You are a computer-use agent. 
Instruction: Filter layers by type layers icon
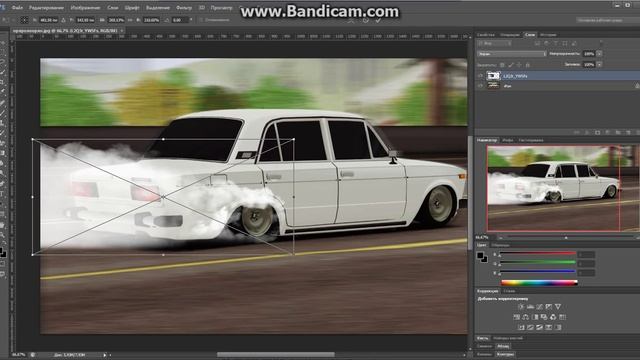(556, 43)
